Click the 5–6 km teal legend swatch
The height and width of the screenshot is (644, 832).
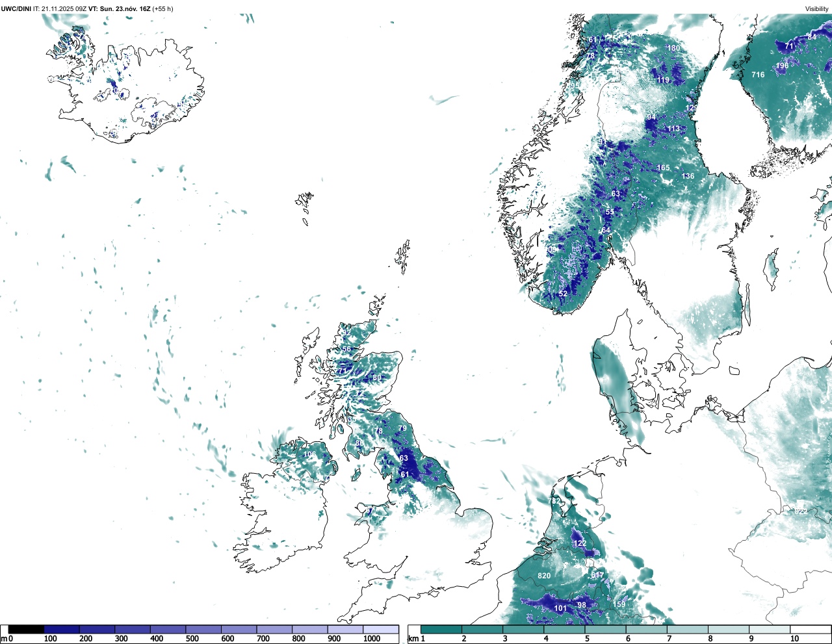coord(605,629)
